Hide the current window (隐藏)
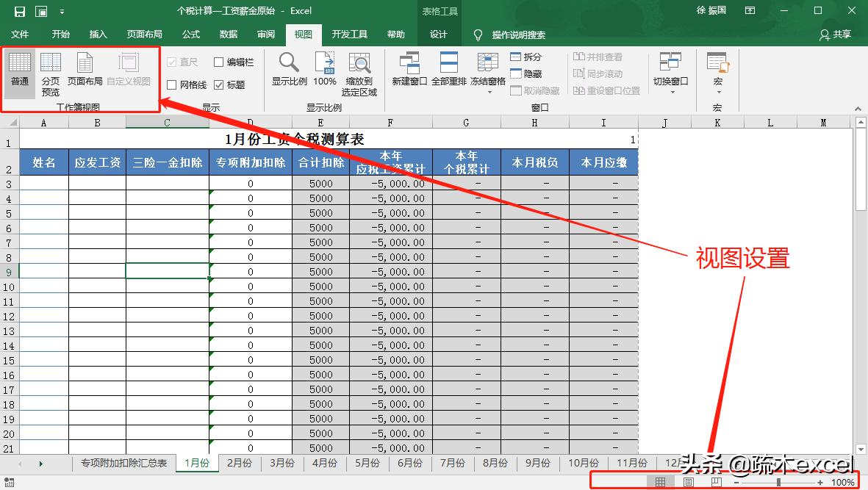This screenshot has height=490, width=868. [523, 73]
